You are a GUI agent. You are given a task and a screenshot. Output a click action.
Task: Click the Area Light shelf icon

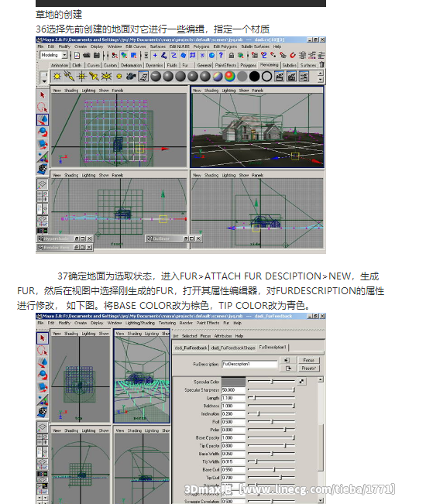[106, 77]
